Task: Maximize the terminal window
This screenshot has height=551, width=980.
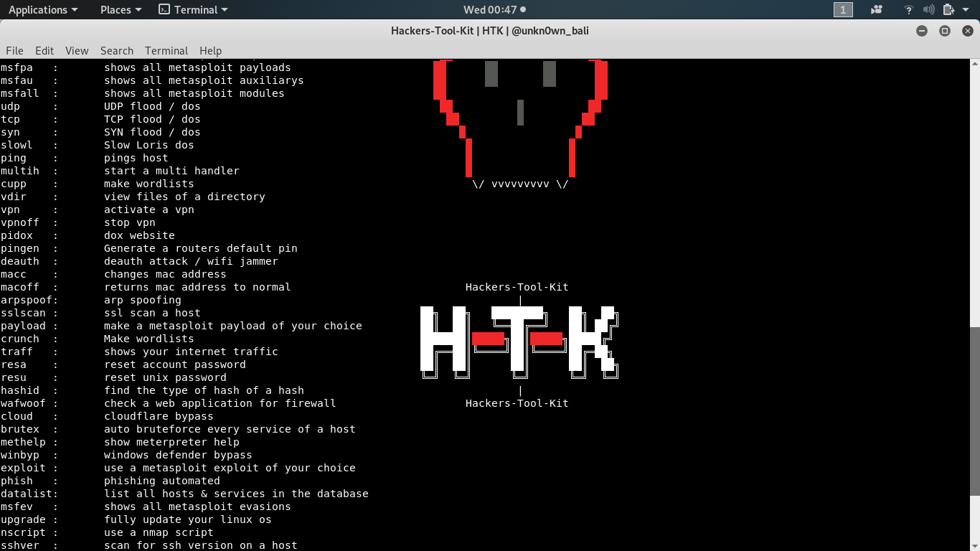Action: click(x=945, y=31)
